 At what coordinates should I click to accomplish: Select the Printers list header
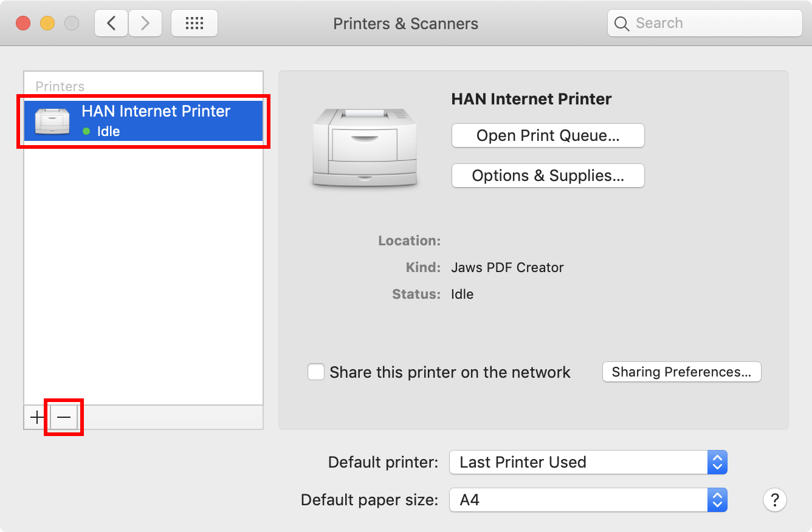pyautogui.click(x=60, y=86)
